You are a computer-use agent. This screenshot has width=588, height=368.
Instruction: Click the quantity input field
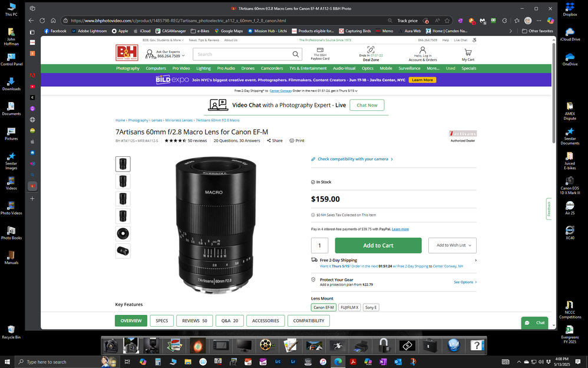click(319, 245)
